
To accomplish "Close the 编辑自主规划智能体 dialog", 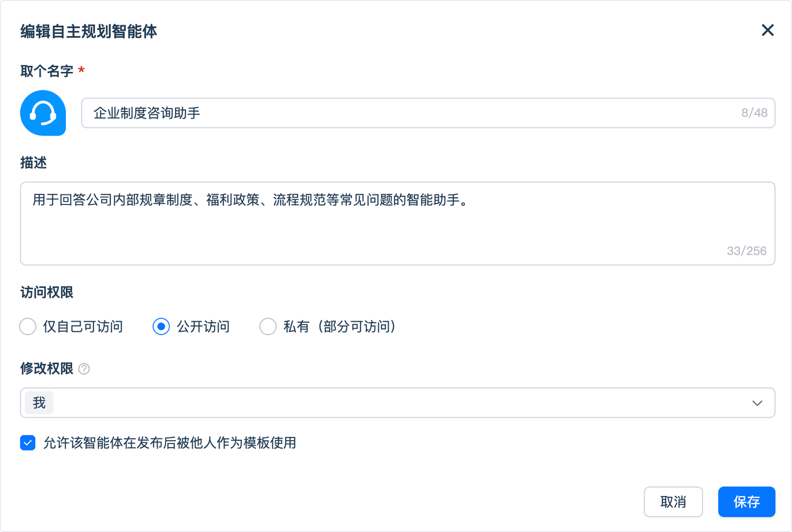I will click(768, 31).
